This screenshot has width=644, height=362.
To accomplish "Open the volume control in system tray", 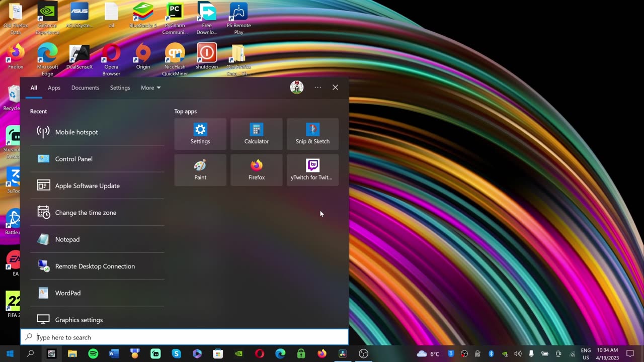I will pyautogui.click(x=518, y=354).
